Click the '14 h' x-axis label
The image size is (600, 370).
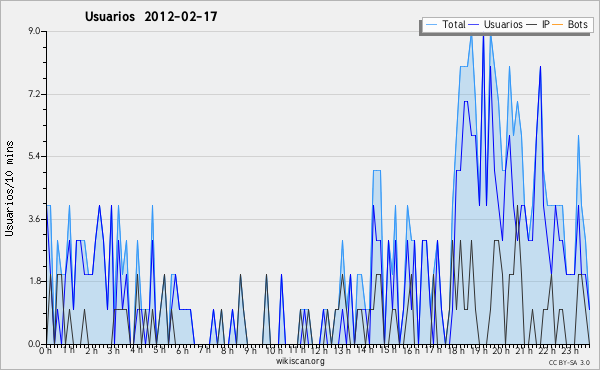click(365, 350)
